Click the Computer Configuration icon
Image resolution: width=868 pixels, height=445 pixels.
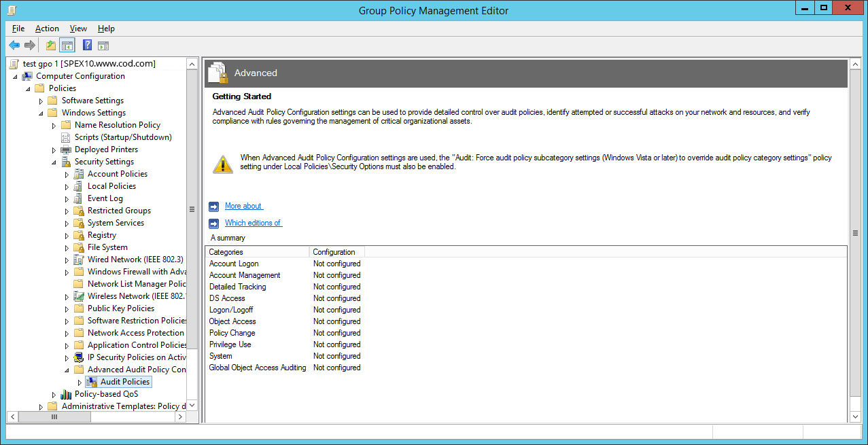coord(27,76)
